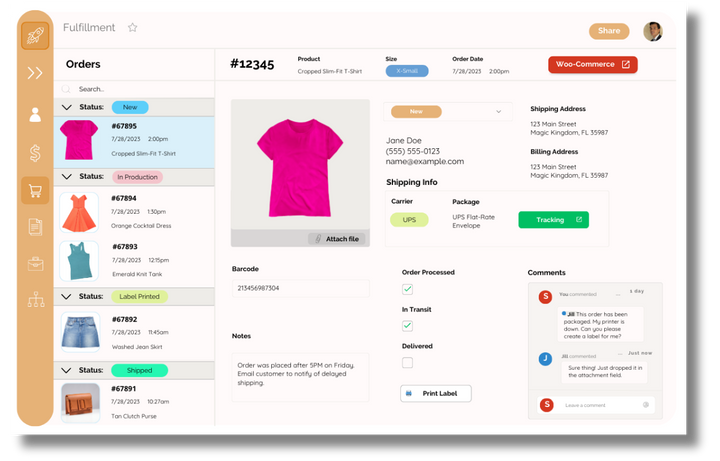Open the org chart hierarchy icon

[x=35, y=299]
